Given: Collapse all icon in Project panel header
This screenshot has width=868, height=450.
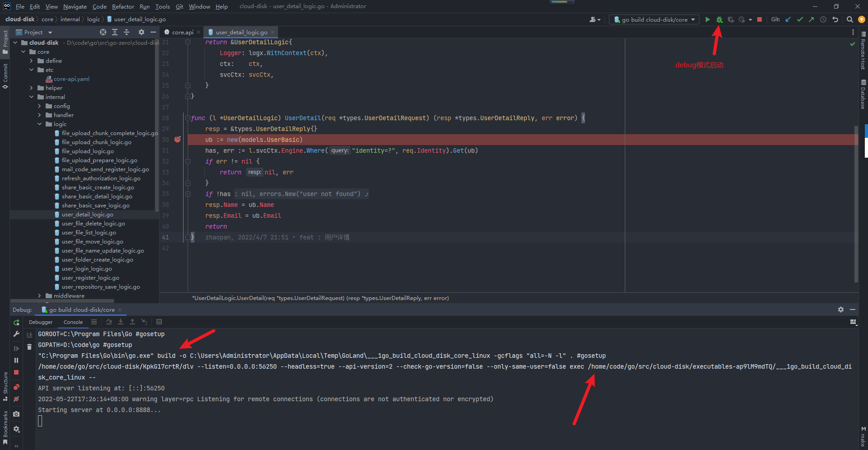Looking at the screenshot, I should tap(127, 32).
